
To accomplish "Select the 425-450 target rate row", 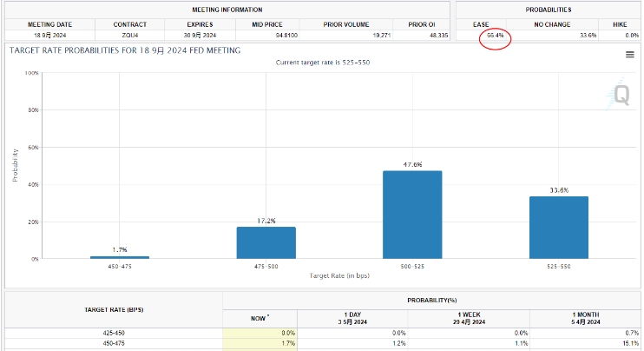I will (x=322, y=333).
